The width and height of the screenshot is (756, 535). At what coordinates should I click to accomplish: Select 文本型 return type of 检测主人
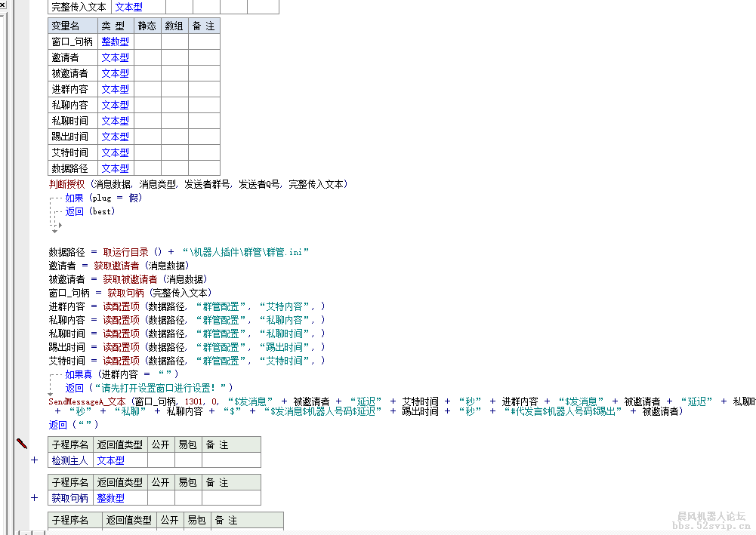coord(110,460)
